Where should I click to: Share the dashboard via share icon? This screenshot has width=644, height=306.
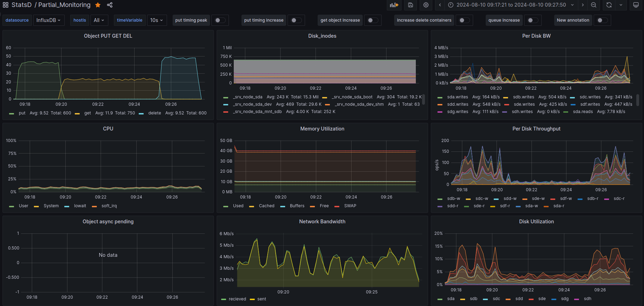pos(110,5)
